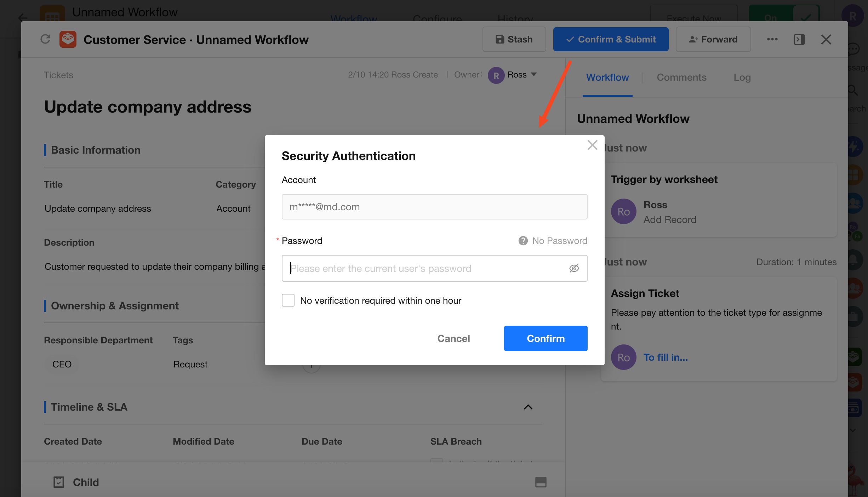Click Cancel in the authentication dialog
868x497 pixels.
pyautogui.click(x=453, y=338)
